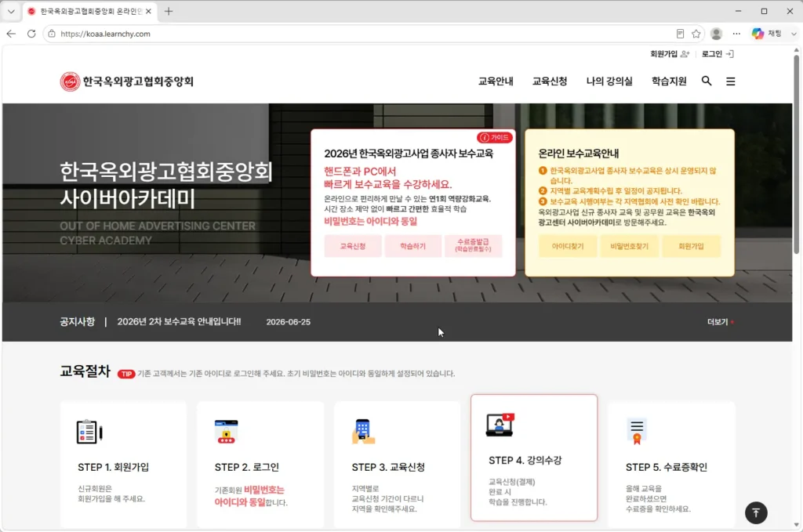Click the pink 학습하기 button
This screenshot has width=803, height=532.
(412, 246)
